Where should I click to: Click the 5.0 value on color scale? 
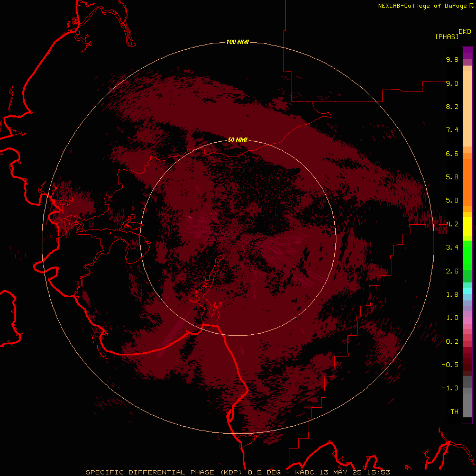pyautogui.click(x=452, y=200)
